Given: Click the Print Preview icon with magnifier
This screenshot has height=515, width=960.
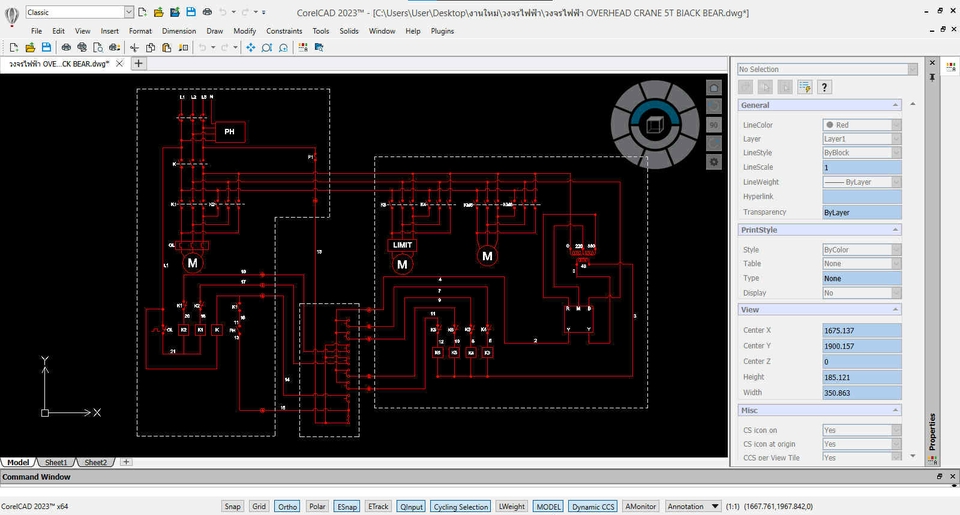Looking at the screenshot, I should point(98,47).
